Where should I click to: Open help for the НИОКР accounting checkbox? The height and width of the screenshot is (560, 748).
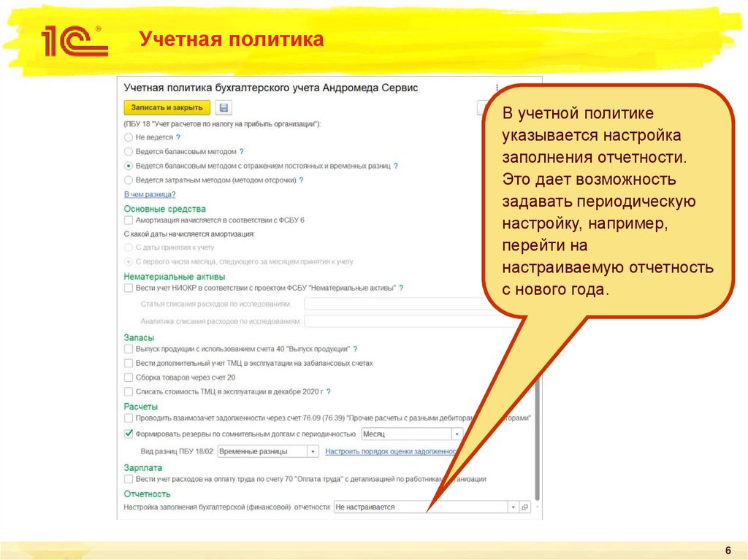(x=401, y=288)
